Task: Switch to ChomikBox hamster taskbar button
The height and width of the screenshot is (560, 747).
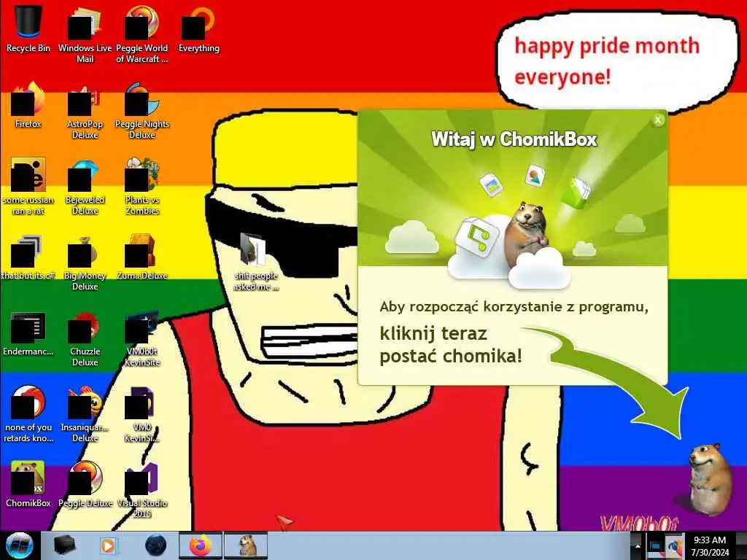Action: click(246, 545)
